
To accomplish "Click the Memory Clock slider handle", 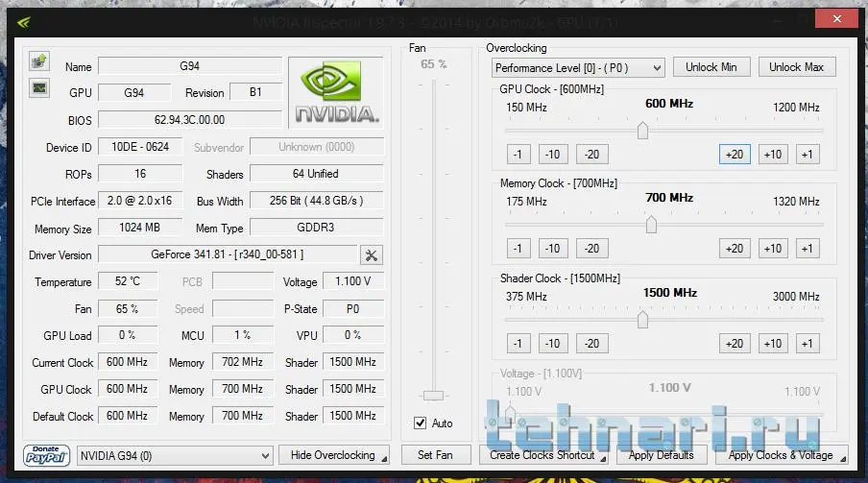I will click(652, 225).
